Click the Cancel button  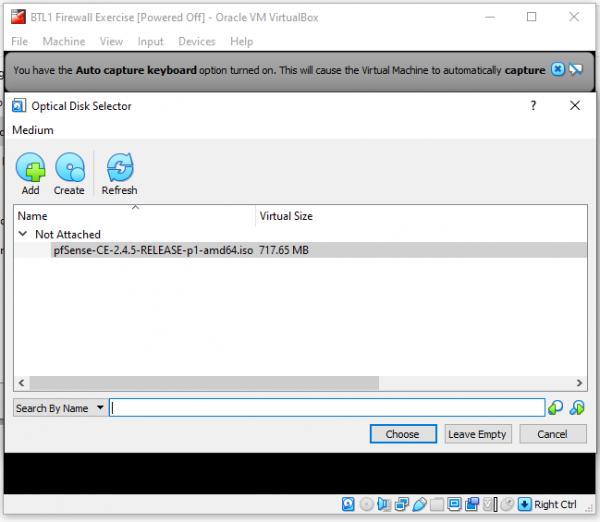[553, 434]
